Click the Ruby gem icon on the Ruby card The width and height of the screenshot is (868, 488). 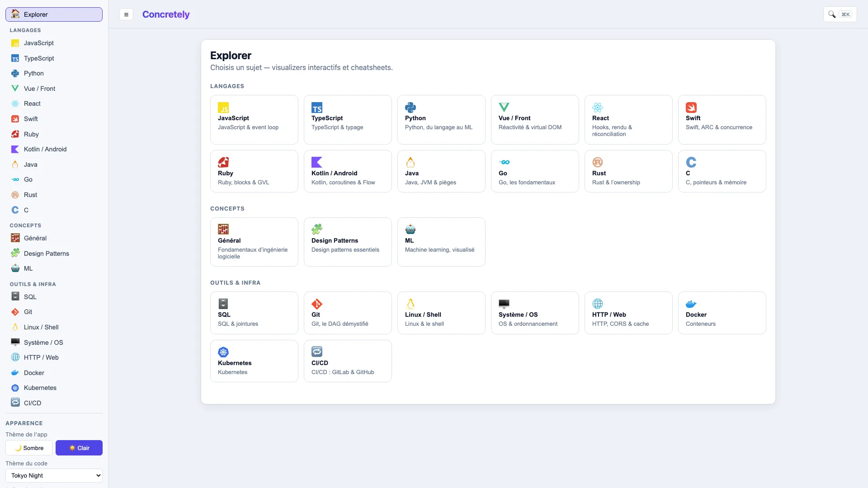[223, 162]
